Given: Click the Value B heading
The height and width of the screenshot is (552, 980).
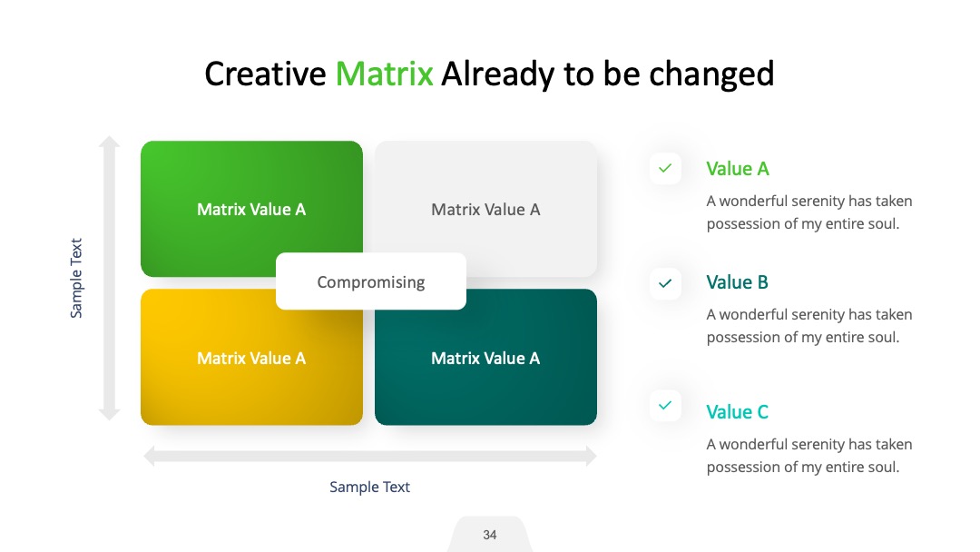Looking at the screenshot, I should point(737,282).
